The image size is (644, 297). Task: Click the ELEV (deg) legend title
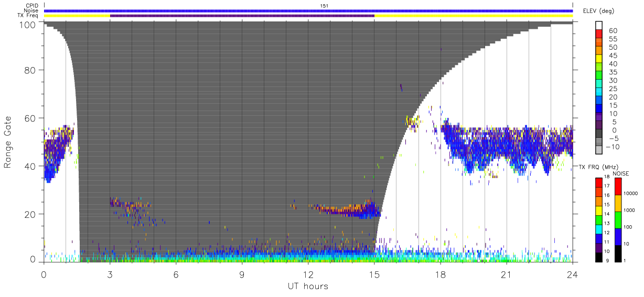(x=598, y=11)
